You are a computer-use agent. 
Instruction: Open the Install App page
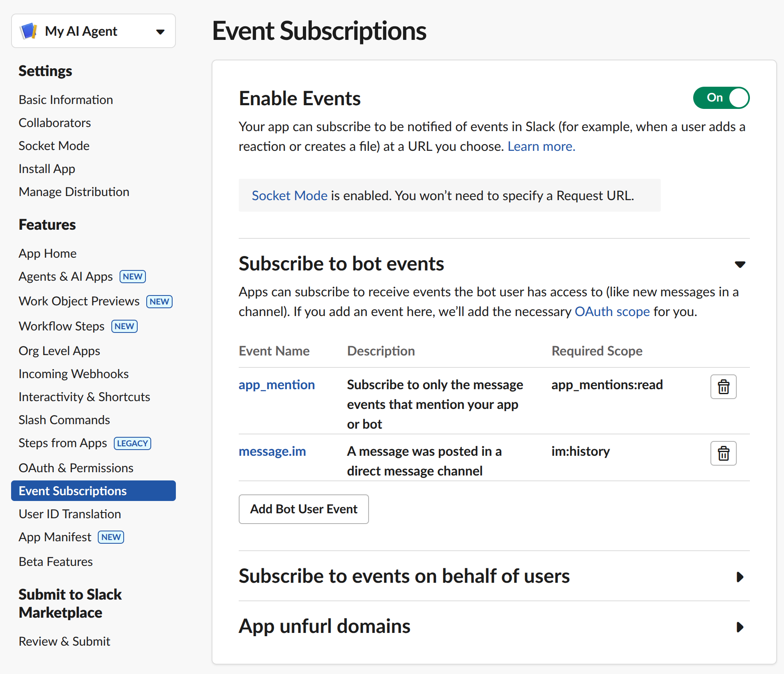pos(46,168)
